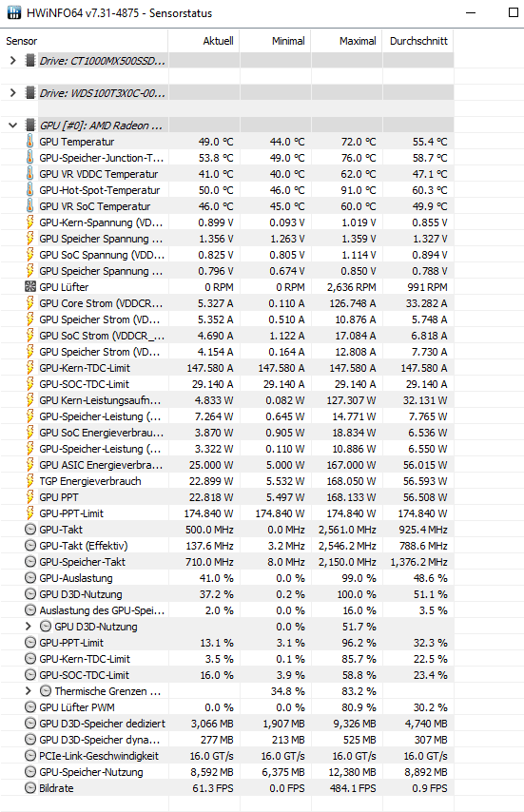
Task: Click the GPU-PPT-Limit watt lightning icon
Action: [x=30, y=512]
